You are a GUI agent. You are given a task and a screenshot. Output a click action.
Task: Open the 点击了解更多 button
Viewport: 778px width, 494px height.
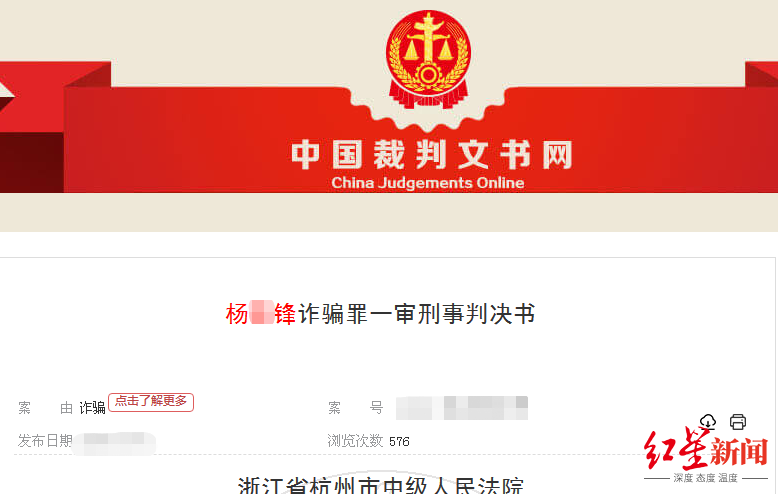151,402
